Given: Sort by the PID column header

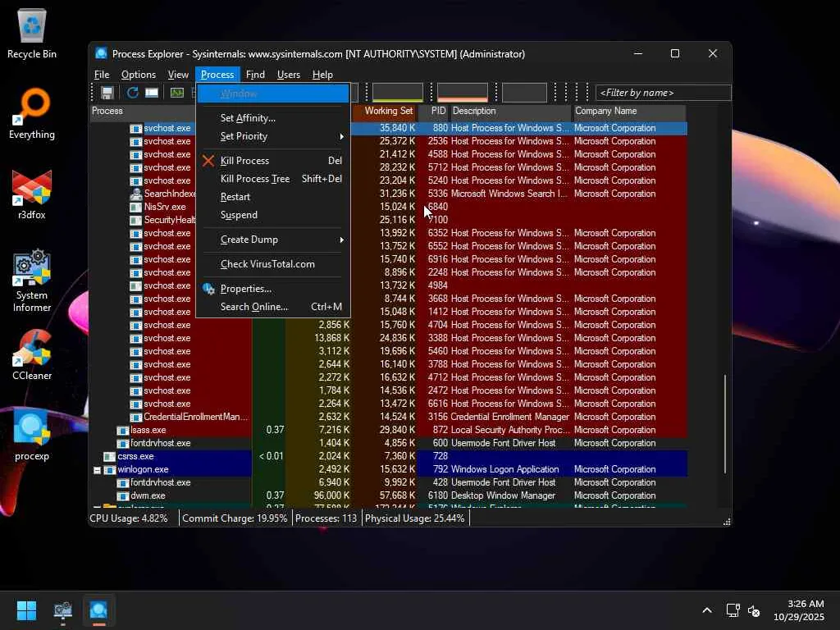Looking at the screenshot, I should 433,111.
